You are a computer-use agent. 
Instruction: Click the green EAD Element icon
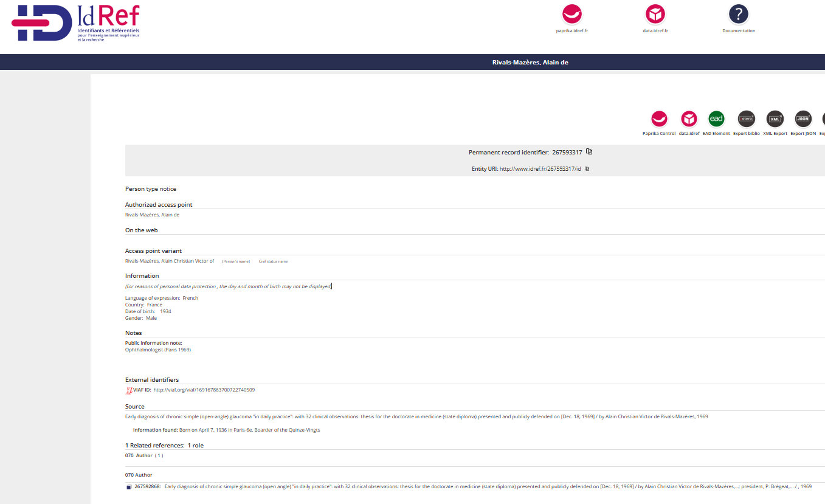click(x=716, y=119)
